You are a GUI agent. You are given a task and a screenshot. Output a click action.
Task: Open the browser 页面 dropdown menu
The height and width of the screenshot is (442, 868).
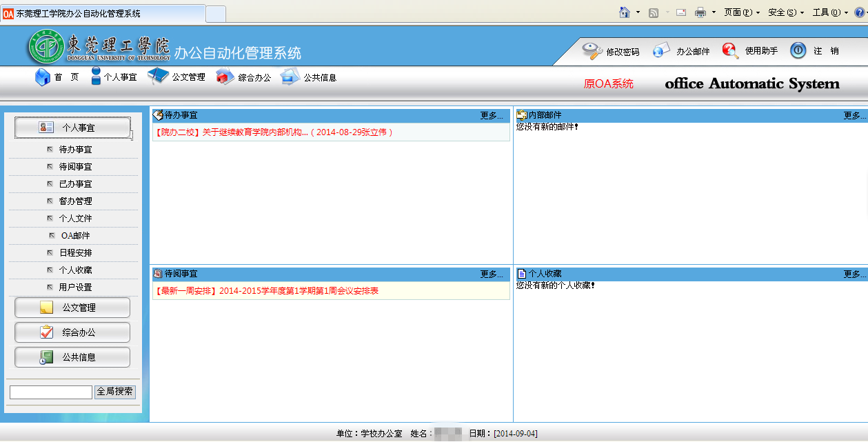tap(741, 12)
